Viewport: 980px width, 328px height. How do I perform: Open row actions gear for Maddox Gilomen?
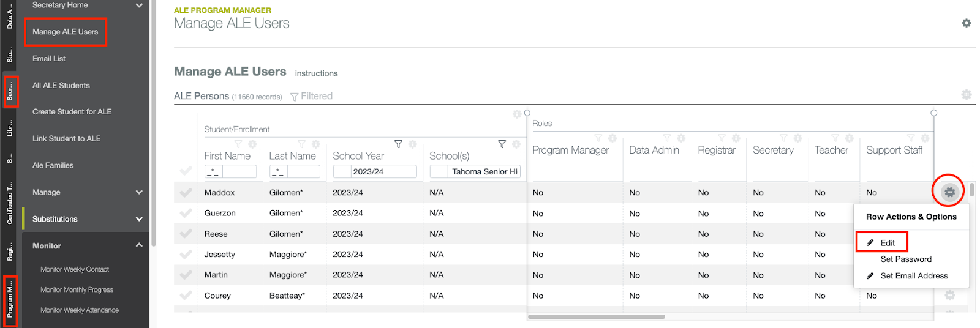pos(949,192)
